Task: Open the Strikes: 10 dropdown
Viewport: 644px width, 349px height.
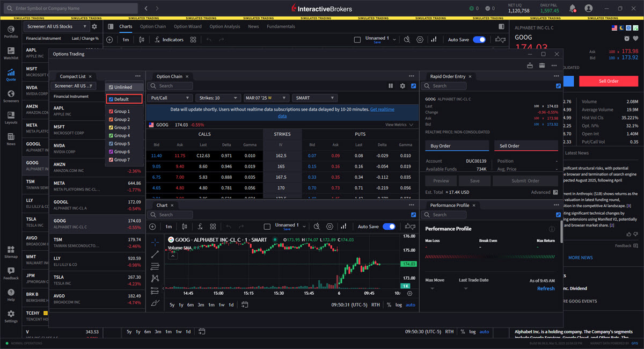Action: click(218, 98)
